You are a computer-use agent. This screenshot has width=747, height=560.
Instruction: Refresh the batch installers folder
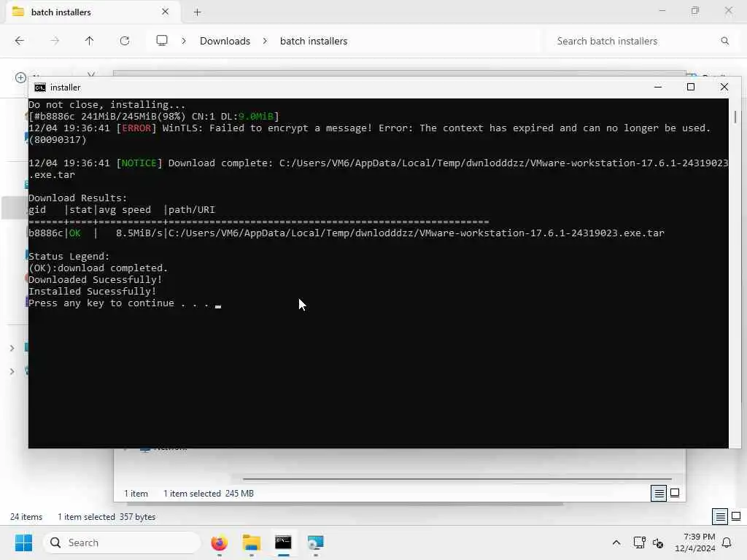click(x=125, y=41)
